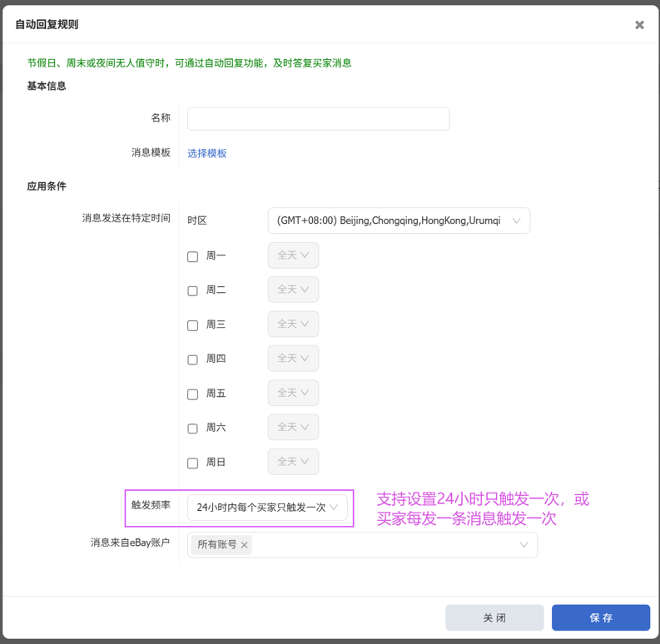The image size is (660, 644).
Task: Click the blue 保存 button
Action: point(600,617)
